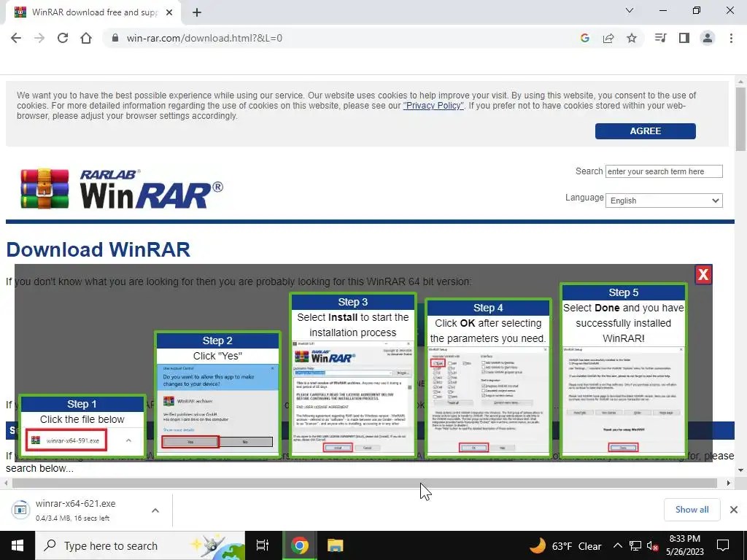The image size is (747, 560).
Task: Open File Explorer from taskbar
Action: click(336, 545)
